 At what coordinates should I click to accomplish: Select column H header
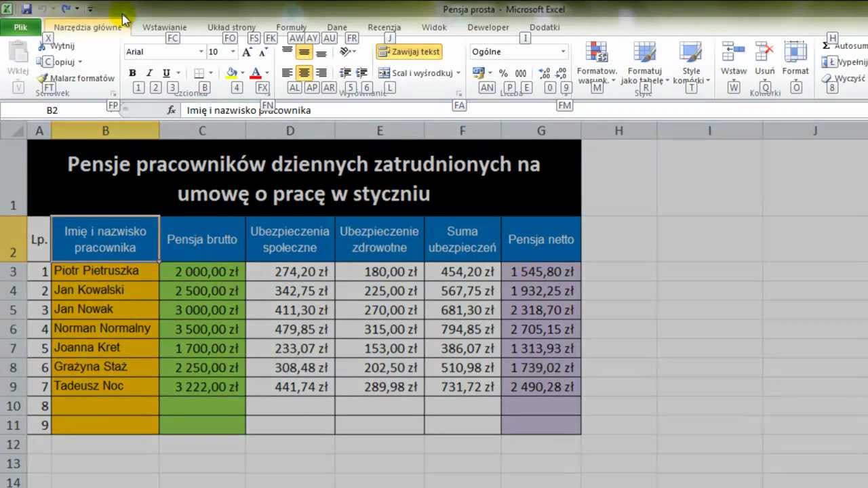coord(618,131)
